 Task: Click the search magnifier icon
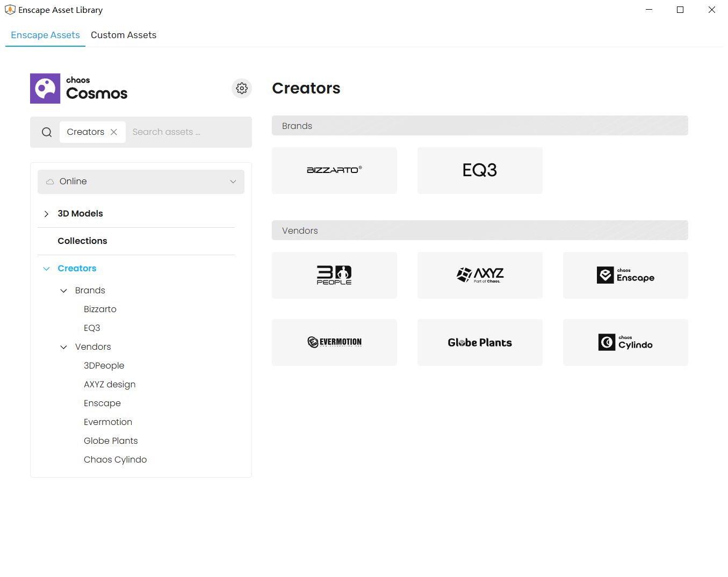pos(47,132)
